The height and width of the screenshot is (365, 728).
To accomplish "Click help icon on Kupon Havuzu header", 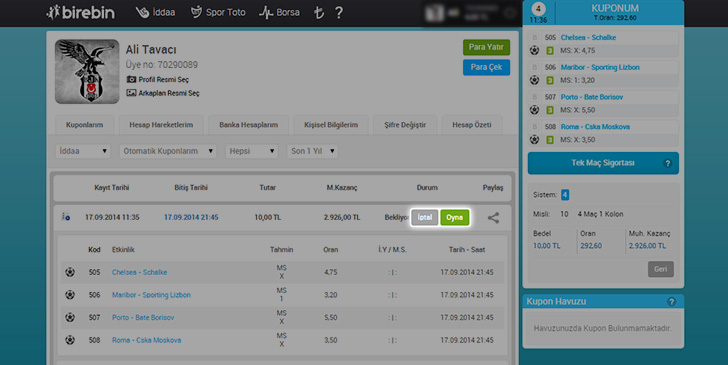I will [671, 302].
